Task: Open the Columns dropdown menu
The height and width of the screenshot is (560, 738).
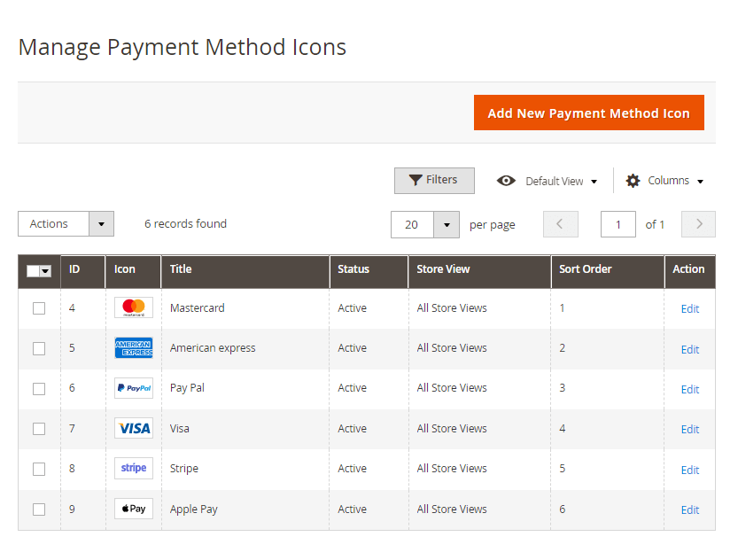Action: click(664, 181)
